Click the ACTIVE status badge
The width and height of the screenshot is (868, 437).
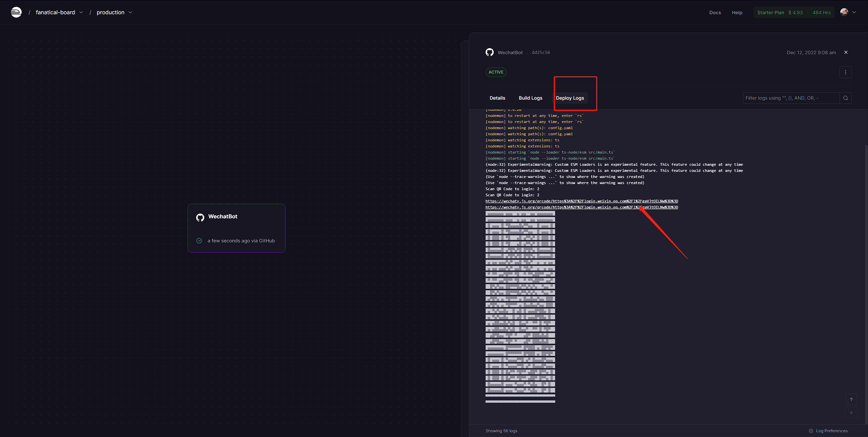coord(496,72)
